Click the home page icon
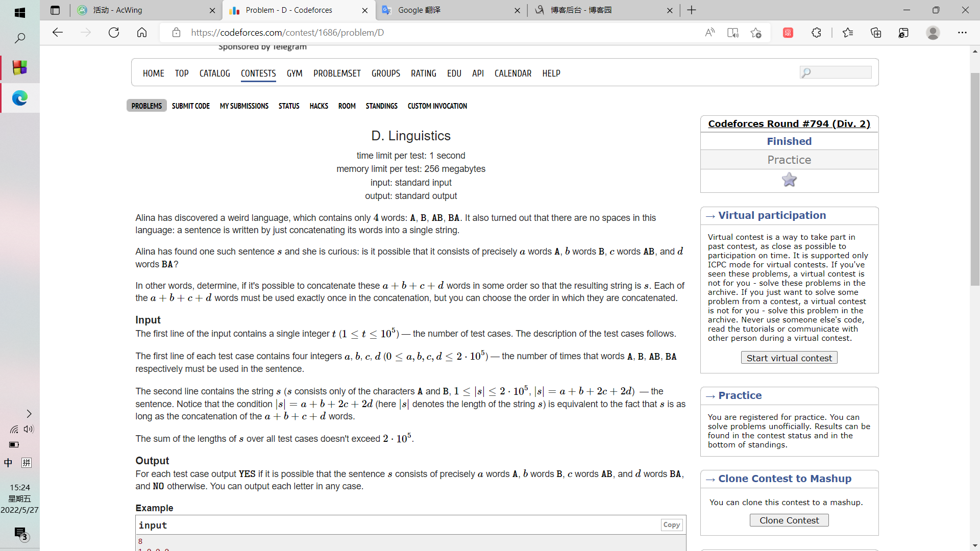 pyautogui.click(x=142, y=33)
